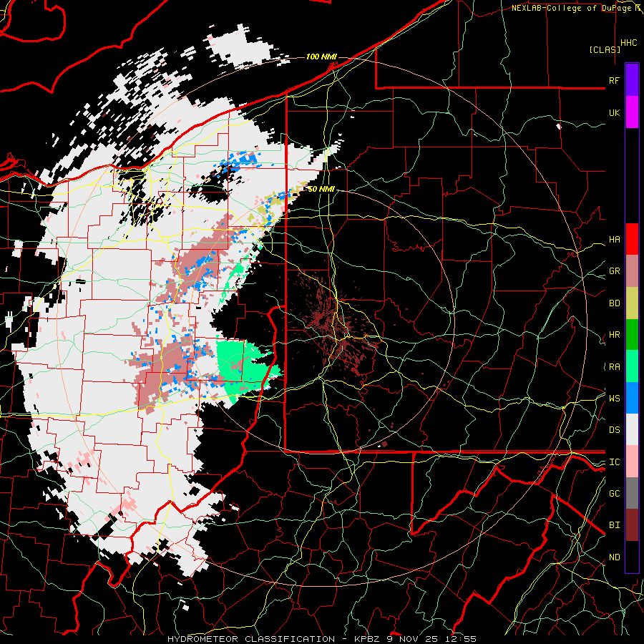644x644 pixels.
Task: Click the [CLAS] units label
Action: coord(605,49)
